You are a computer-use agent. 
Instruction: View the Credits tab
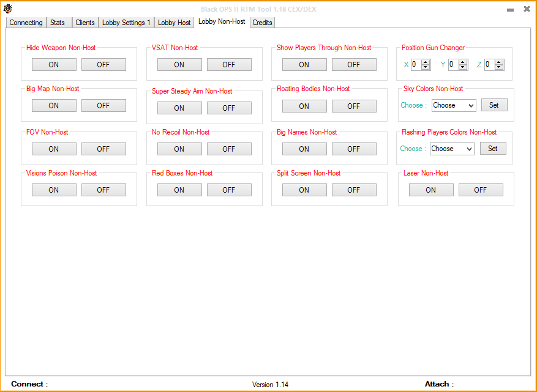pos(262,23)
